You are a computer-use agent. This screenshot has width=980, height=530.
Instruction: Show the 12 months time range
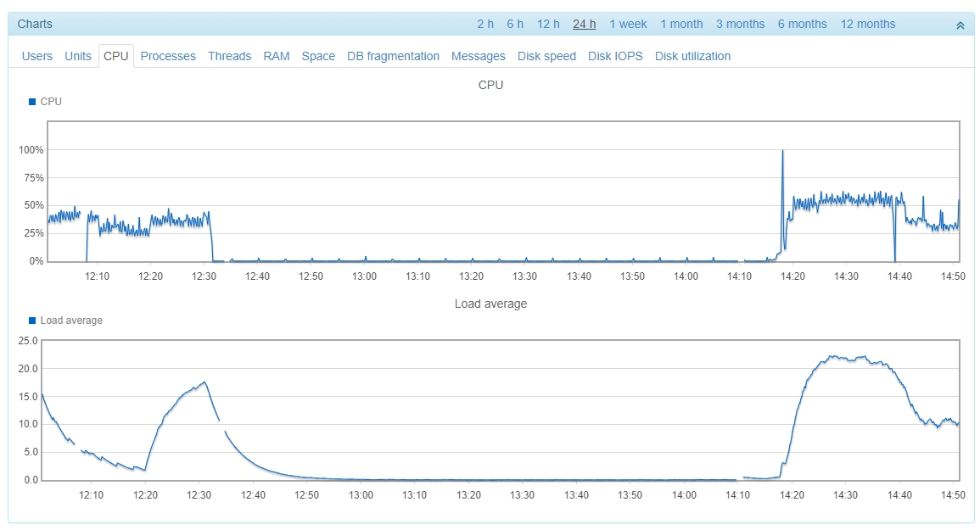coord(867,25)
